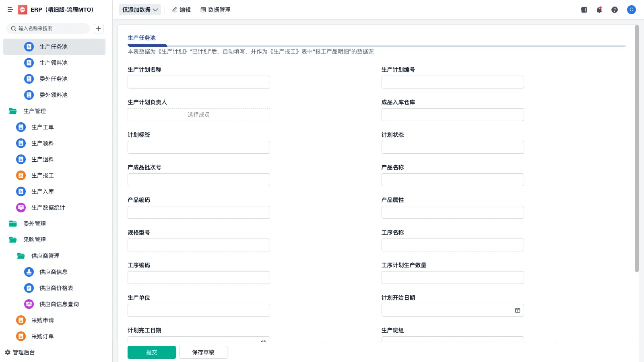Click the 提交 submit button

point(152,352)
